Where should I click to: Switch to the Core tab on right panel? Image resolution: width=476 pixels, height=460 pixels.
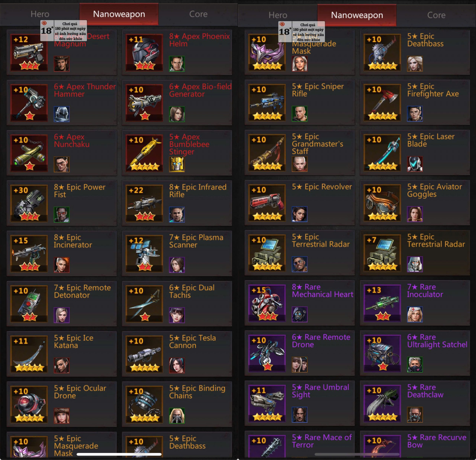pos(436,15)
